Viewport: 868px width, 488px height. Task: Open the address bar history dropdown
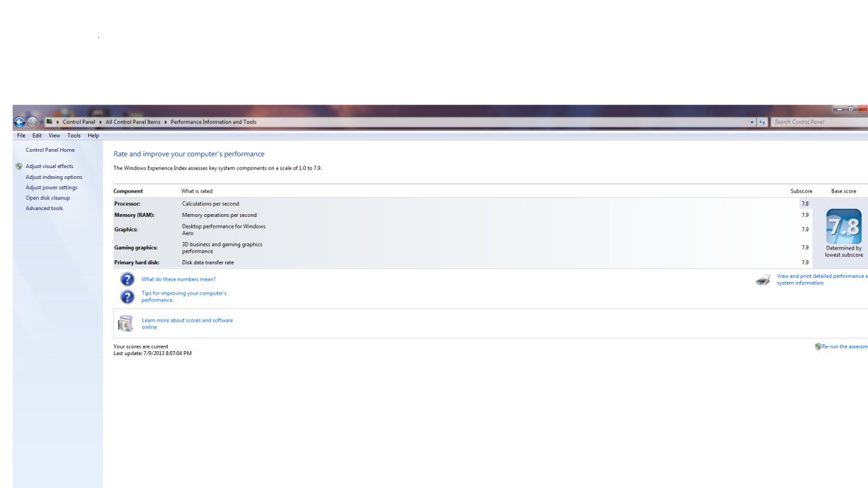point(751,122)
